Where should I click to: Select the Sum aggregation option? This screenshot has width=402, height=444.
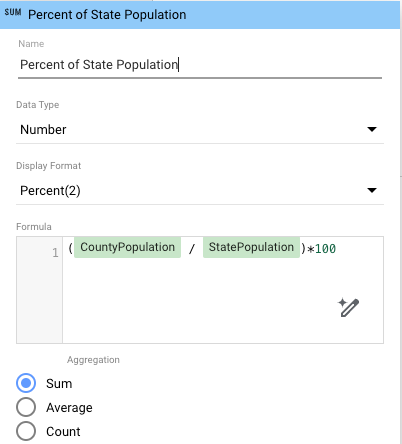(x=26, y=383)
